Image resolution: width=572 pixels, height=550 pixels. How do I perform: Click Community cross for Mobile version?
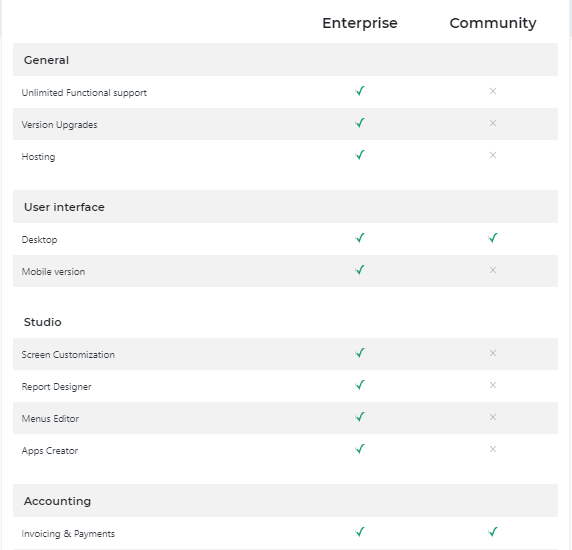click(x=492, y=270)
